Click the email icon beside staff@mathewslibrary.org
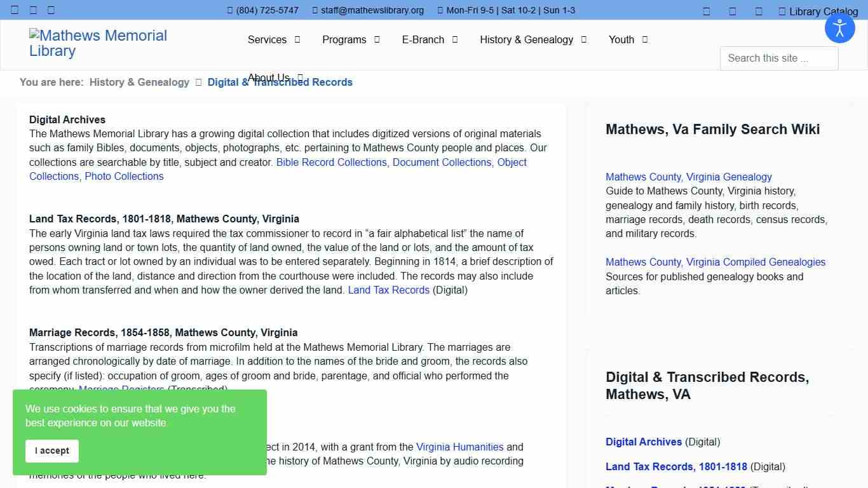868x488 pixels. point(313,10)
